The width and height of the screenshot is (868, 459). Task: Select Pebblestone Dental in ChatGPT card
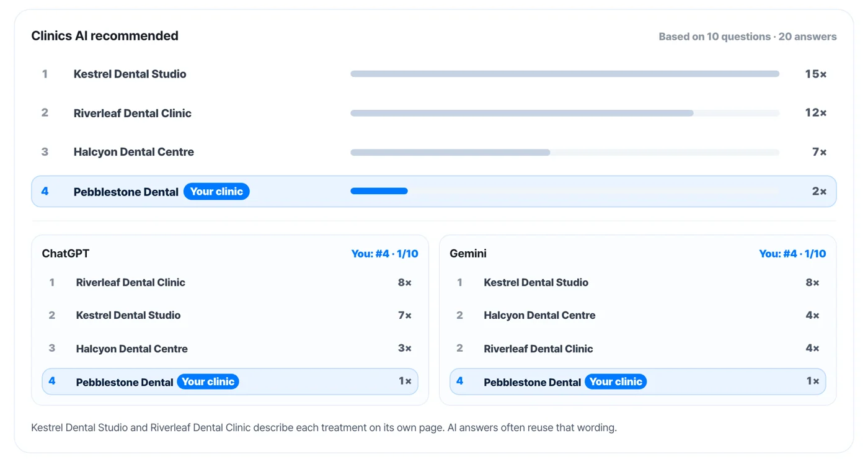coord(230,381)
